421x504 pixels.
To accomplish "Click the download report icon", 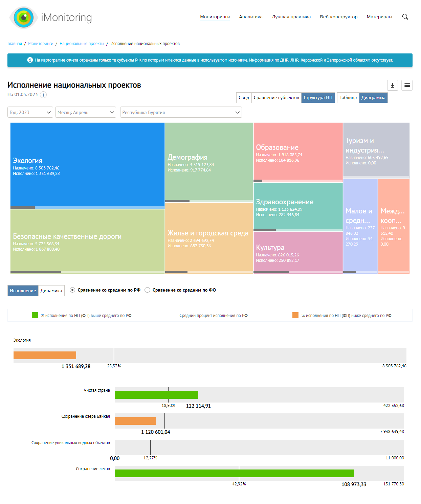I will (x=392, y=85).
